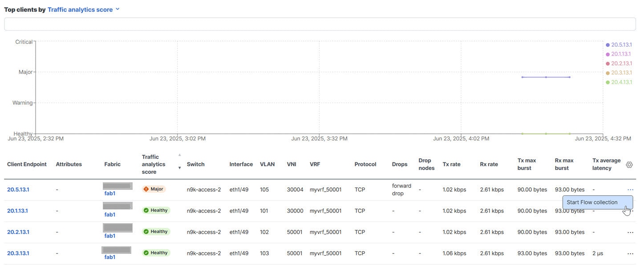Click Attributes column header
The width and height of the screenshot is (644, 265).
69,165
